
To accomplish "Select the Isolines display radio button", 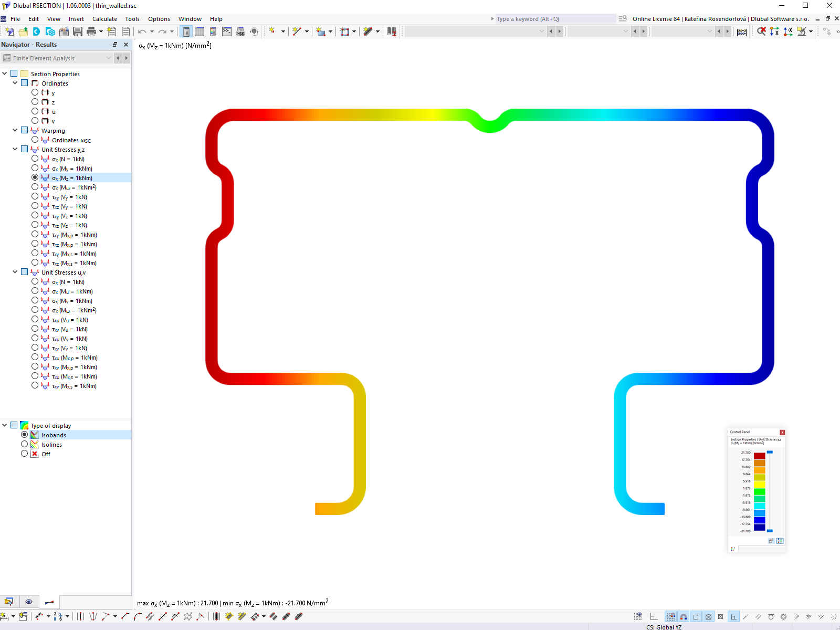I will point(24,444).
